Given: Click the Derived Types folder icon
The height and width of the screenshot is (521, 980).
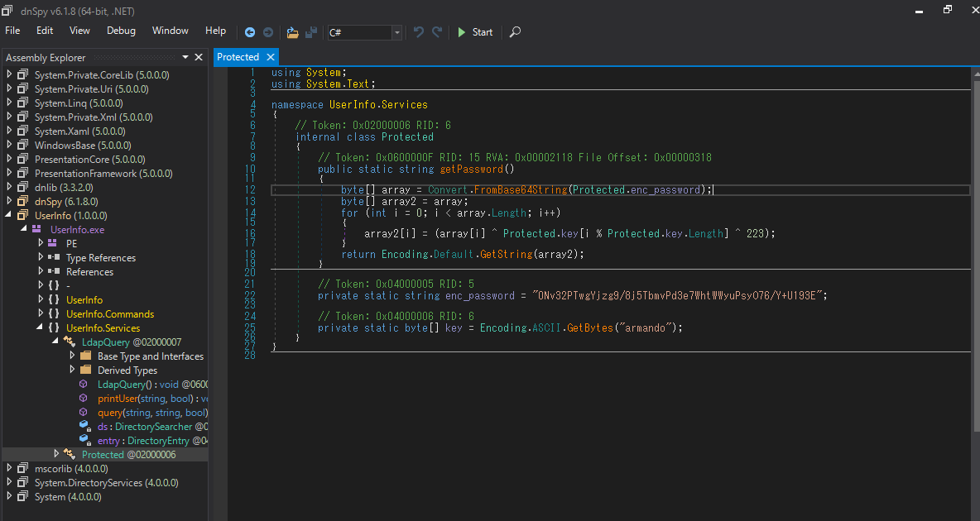Looking at the screenshot, I should click(85, 370).
